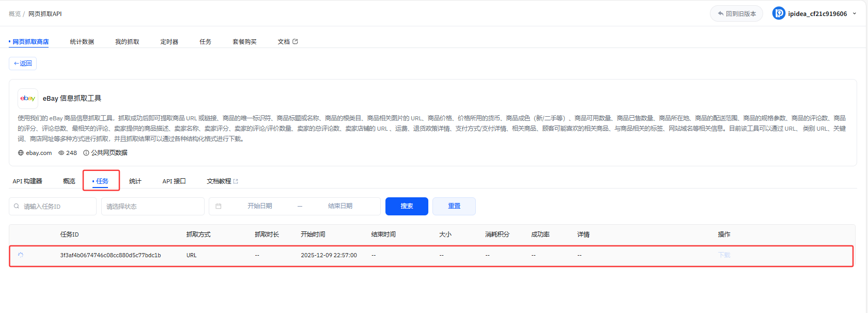Select task ID 3f3af4b0674746c08cc880d5c77bdc1b
868x313 pixels.
[111, 255]
